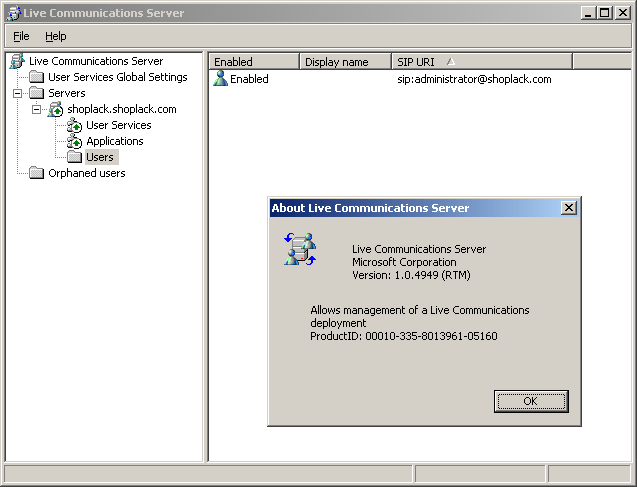Click the ProductID text line
The width and height of the screenshot is (637, 487).
(403, 336)
